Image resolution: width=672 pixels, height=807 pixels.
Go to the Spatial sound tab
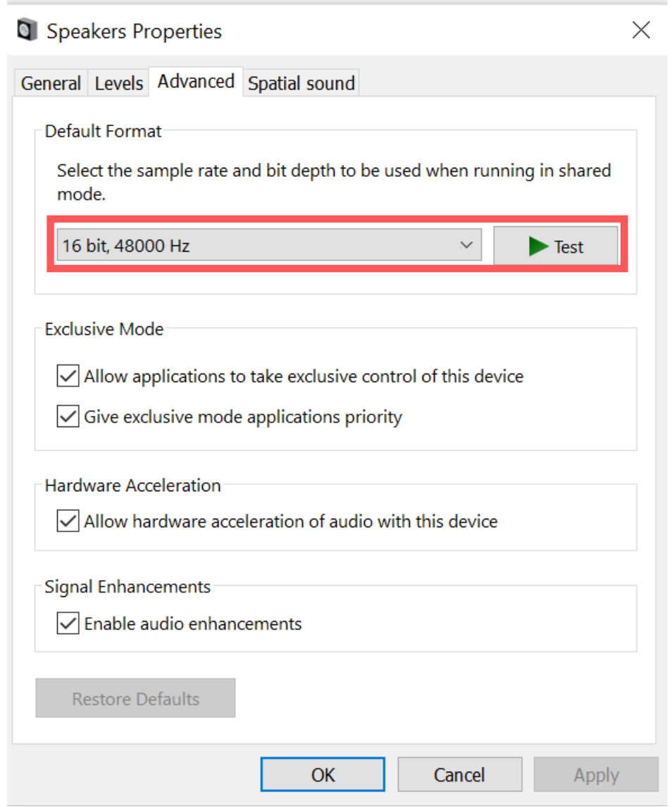tap(301, 83)
